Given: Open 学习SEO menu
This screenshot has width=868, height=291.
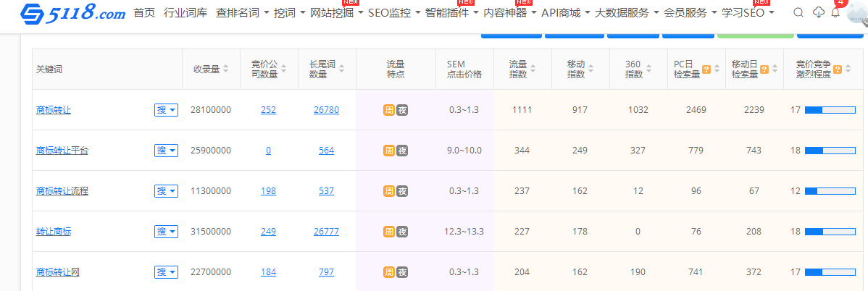Looking at the screenshot, I should tap(748, 13).
